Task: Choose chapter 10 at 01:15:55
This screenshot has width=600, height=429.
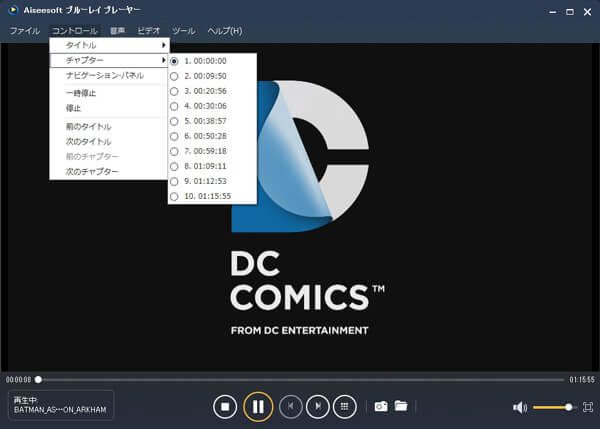Action: tap(208, 196)
